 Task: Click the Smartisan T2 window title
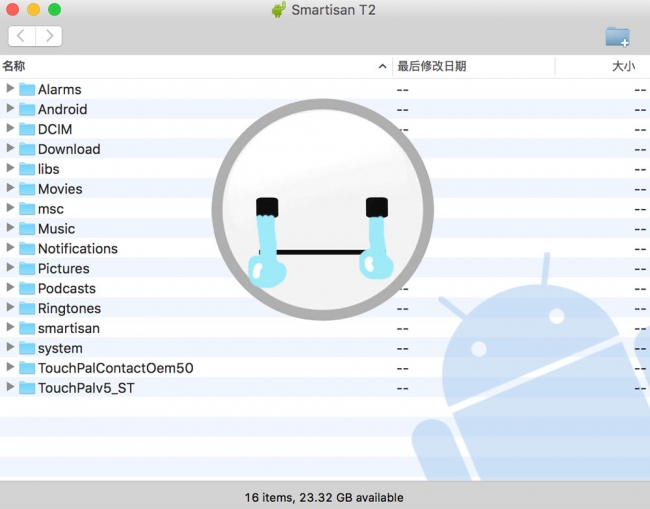pos(333,10)
